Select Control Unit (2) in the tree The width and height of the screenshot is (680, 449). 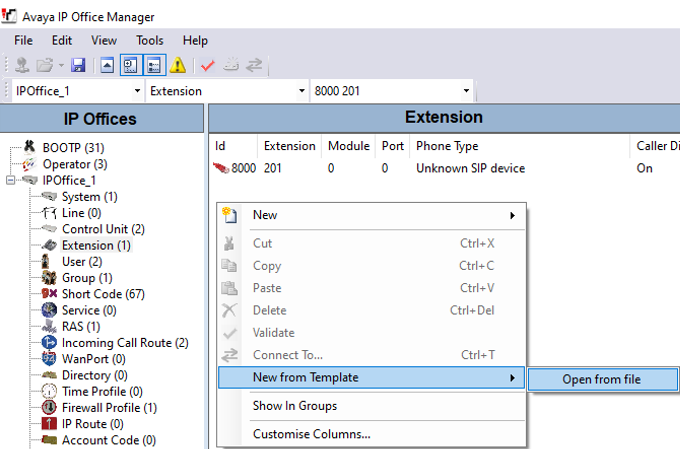pyautogui.click(x=103, y=229)
